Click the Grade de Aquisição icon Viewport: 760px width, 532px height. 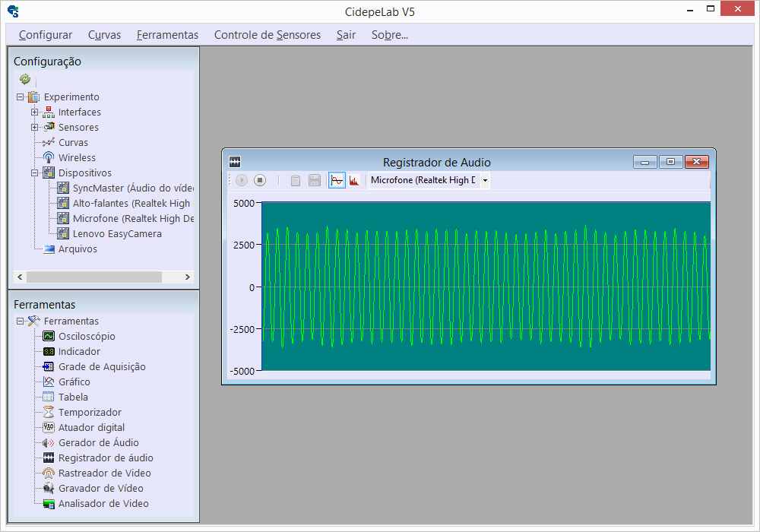point(49,366)
